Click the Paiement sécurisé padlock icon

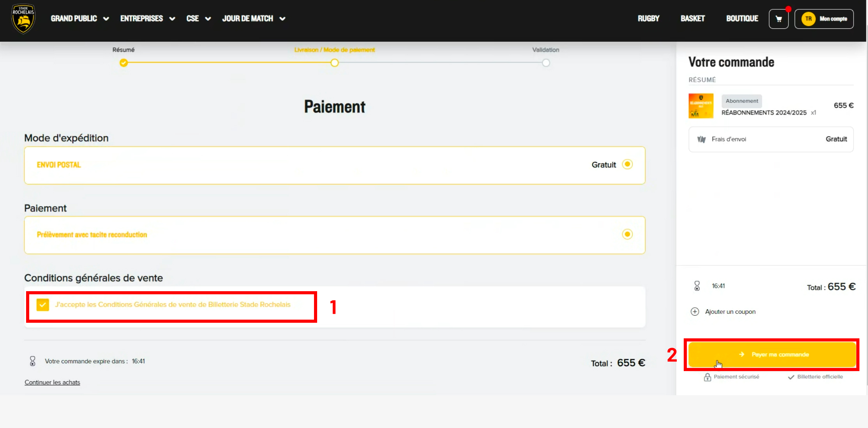click(707, 377)
